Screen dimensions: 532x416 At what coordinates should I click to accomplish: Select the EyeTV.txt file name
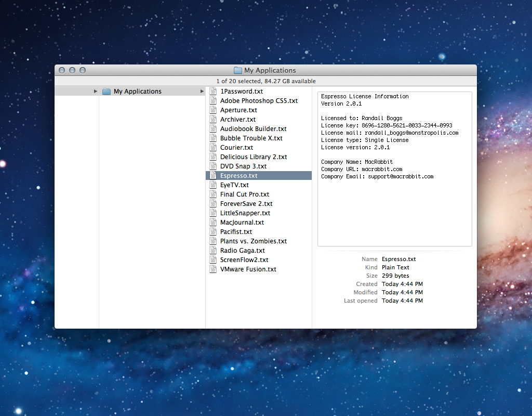(234, 185)
